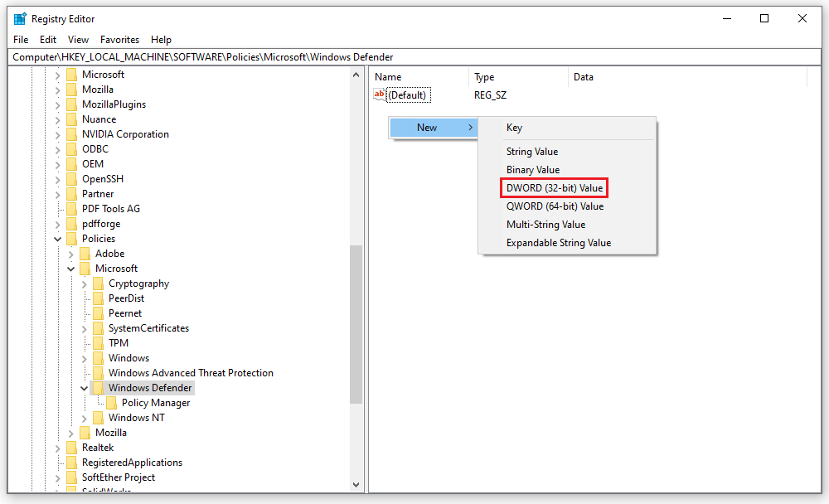
Task: Click the RegisteredApplications folder icon
Action: [x=72, y=463]
